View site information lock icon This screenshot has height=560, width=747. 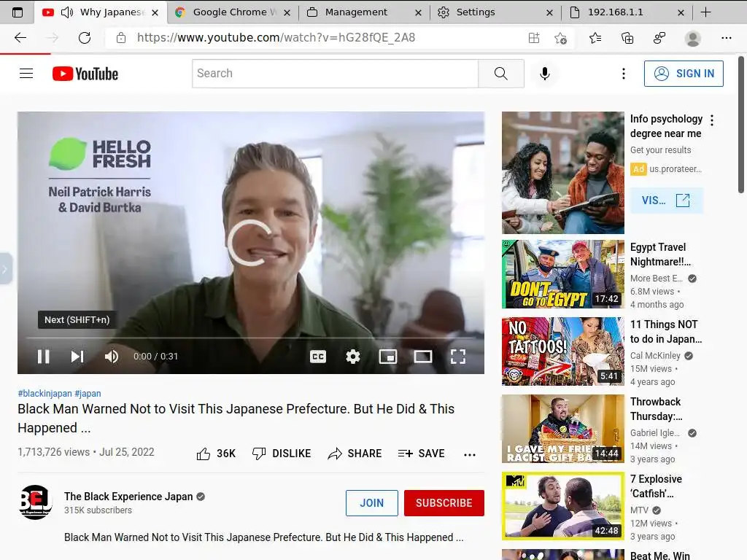point(121,38)
